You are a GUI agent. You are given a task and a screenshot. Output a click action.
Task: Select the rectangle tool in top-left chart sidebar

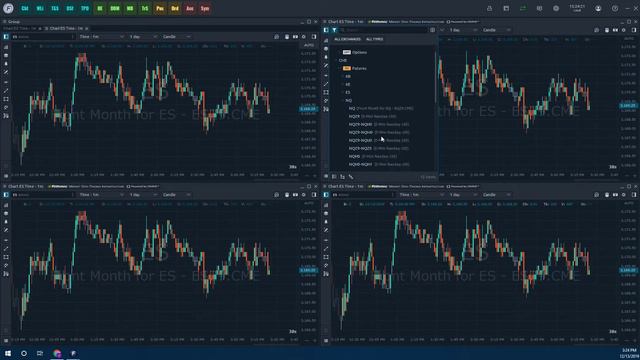point(6,99)
